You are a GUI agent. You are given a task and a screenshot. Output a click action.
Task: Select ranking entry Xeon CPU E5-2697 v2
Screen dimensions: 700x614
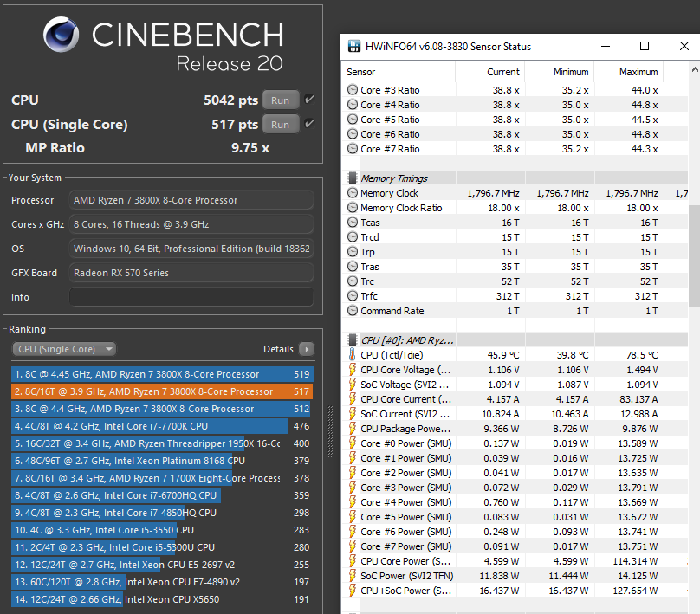162,565
